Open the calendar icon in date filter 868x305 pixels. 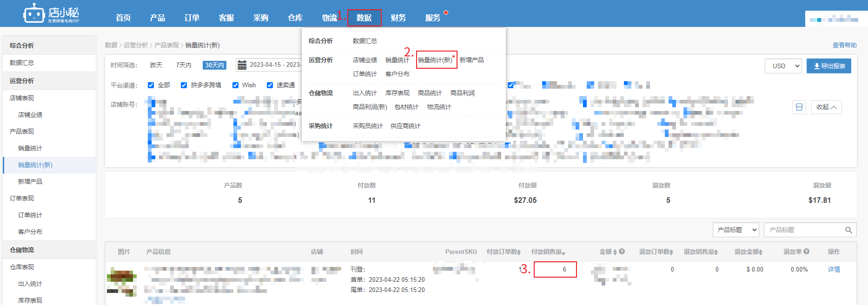pos(242,65)
